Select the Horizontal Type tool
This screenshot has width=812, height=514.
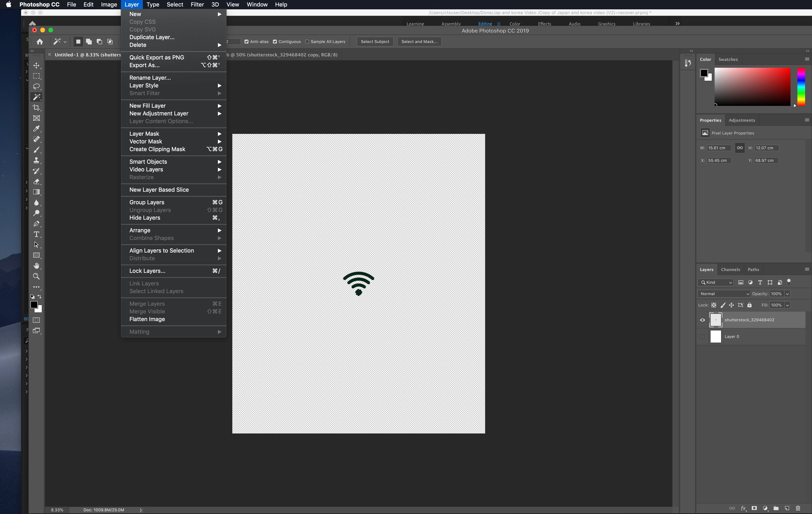pos(36,234)
